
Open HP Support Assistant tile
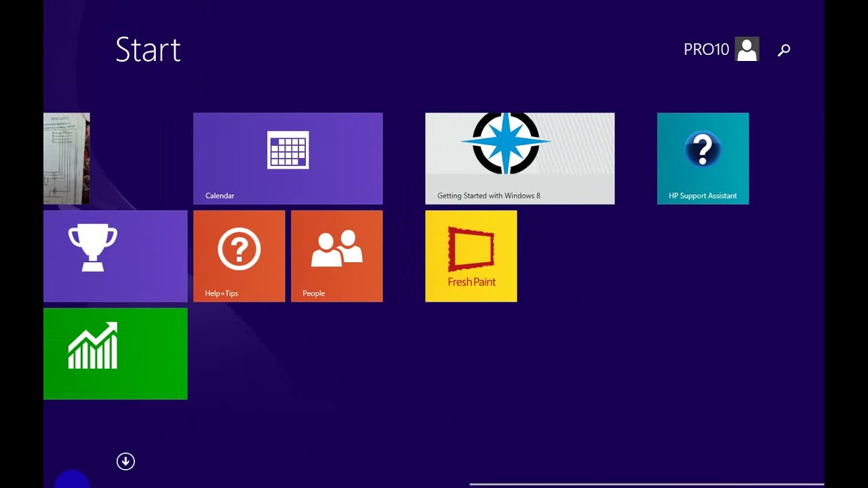pyautogui.click(x=703, y=159)
